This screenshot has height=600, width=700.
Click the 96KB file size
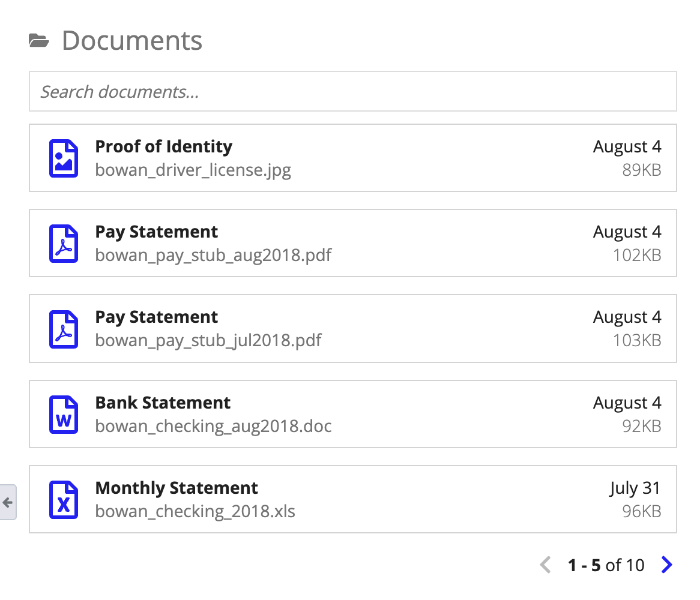(642, 511)
